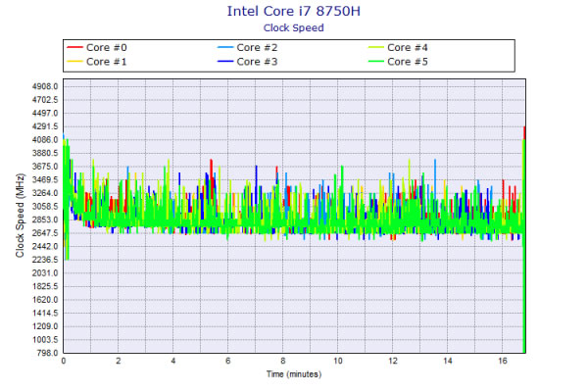Click the '8' time axis tick label
The height and width of the screenshot is (392, 588).
coord(283,361)
